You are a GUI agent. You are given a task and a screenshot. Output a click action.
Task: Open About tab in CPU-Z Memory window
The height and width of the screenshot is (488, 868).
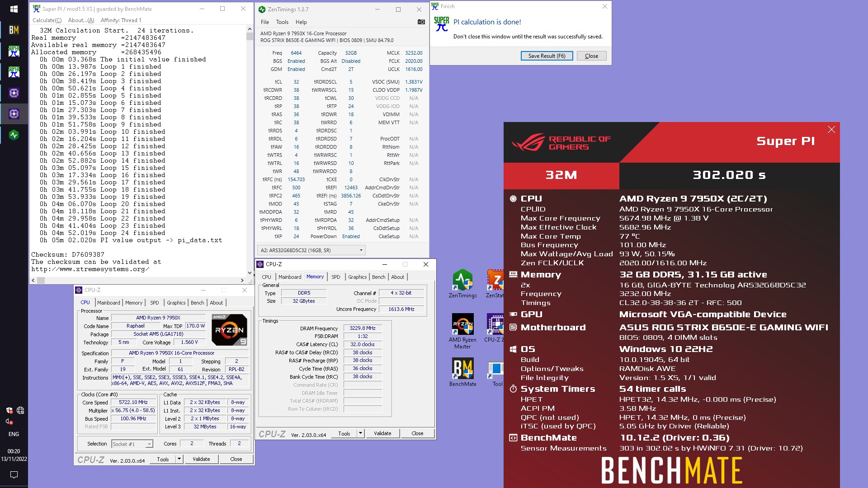pyautogui.click(x=397, y=277)
